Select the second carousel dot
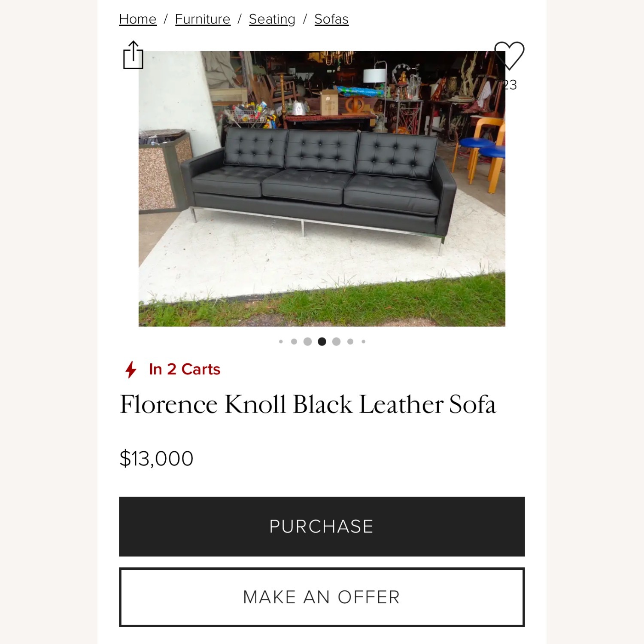 point(295,341)
